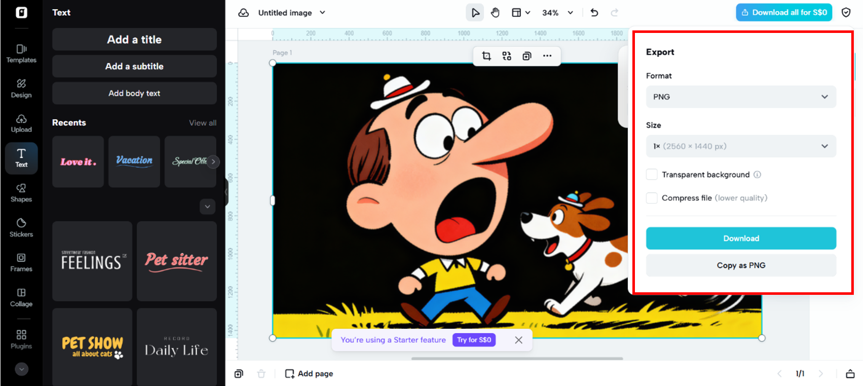Viewport: 868px width, 386px height.
Task: Open the shield protection icon
Action: click(x=846, y=13)
